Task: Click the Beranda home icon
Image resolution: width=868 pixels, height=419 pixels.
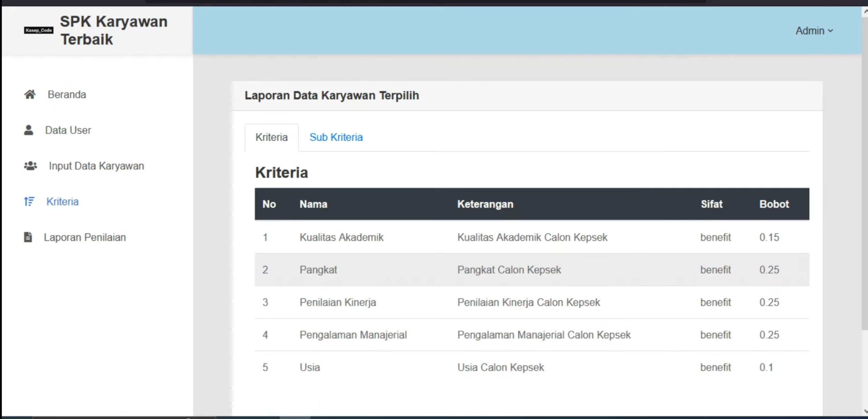Action: (30, 94)
